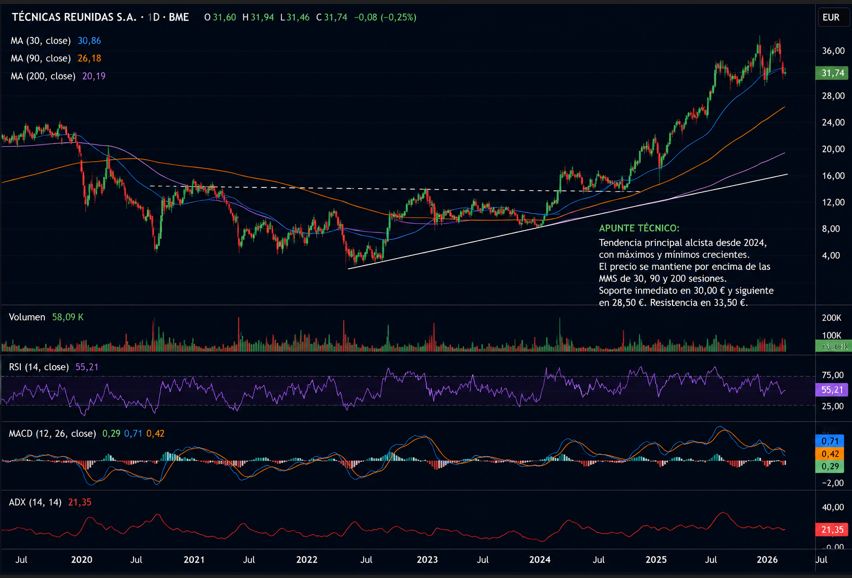Click the 1D interval label

154,17
